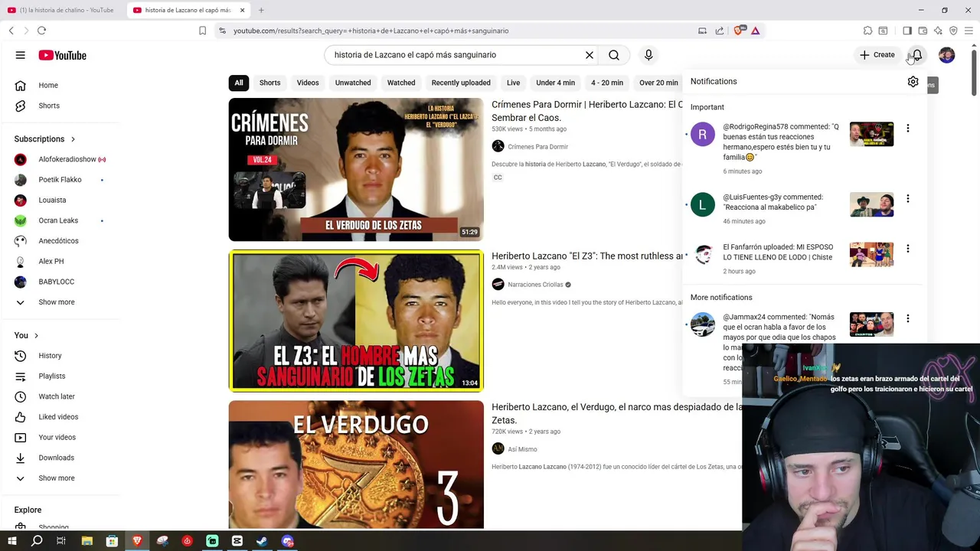The height and width of the screenshot is (551, 980).
Task: Open BABYLOCC subscription
Action: pos(56,282)
